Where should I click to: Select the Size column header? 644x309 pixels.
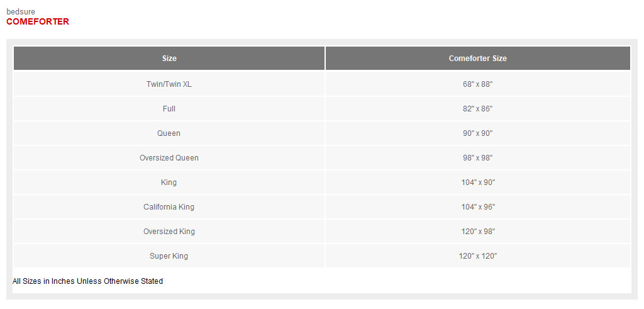[169, 59]
